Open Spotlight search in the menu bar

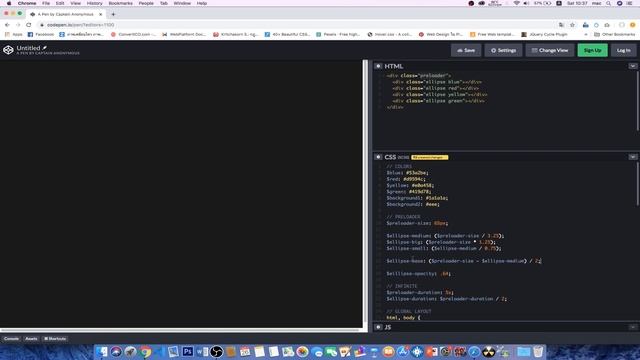[x=609, y=3]
